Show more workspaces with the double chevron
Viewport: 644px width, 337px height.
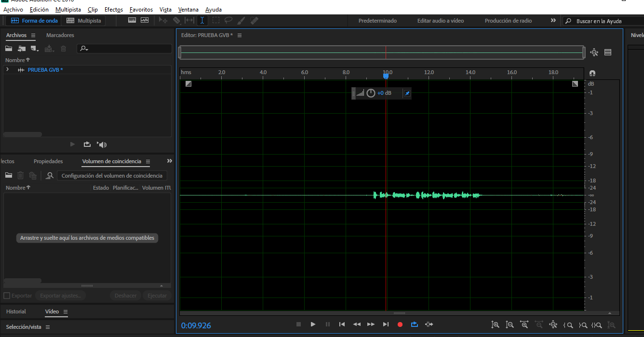[x=553, y=21]
